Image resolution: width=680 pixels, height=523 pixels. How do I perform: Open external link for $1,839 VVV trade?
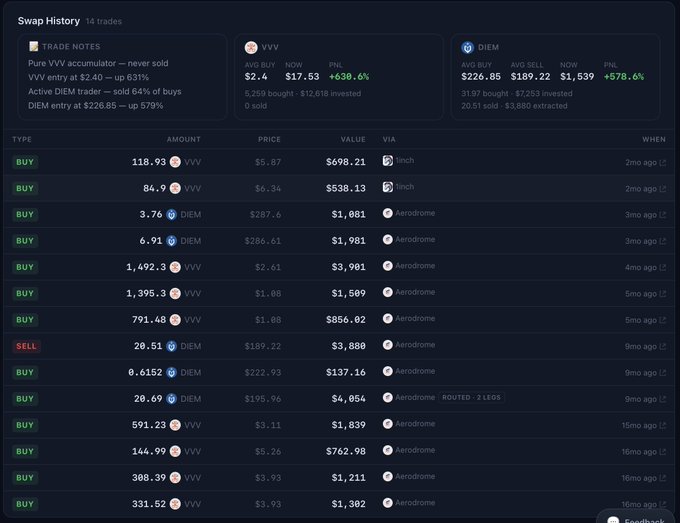click(x=663, y=425)
